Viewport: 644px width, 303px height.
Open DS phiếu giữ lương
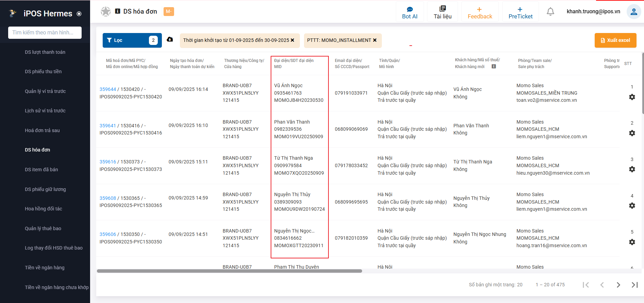[x=45, y=189]
